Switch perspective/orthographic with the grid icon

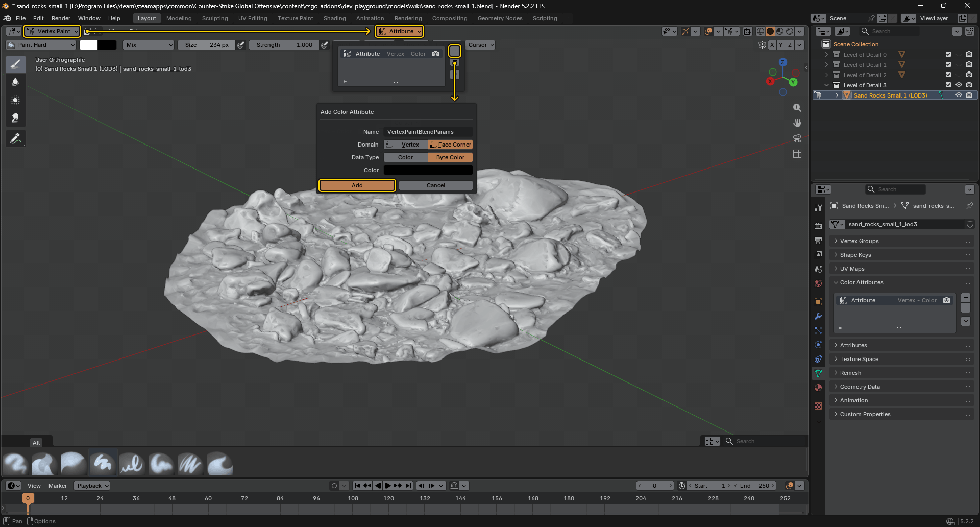(x=797, y=154)
